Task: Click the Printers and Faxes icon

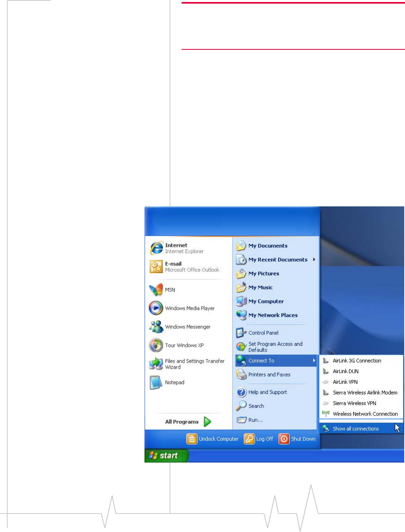Action: click(241, 375)
